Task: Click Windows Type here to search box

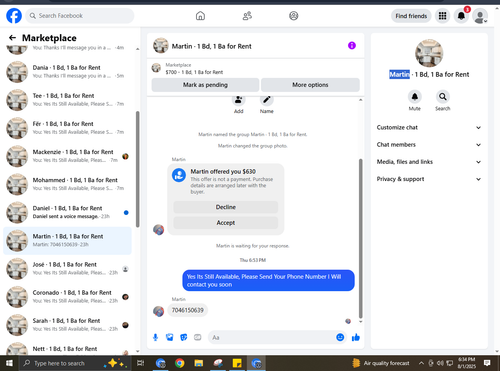Action: [x=74, y=363]
